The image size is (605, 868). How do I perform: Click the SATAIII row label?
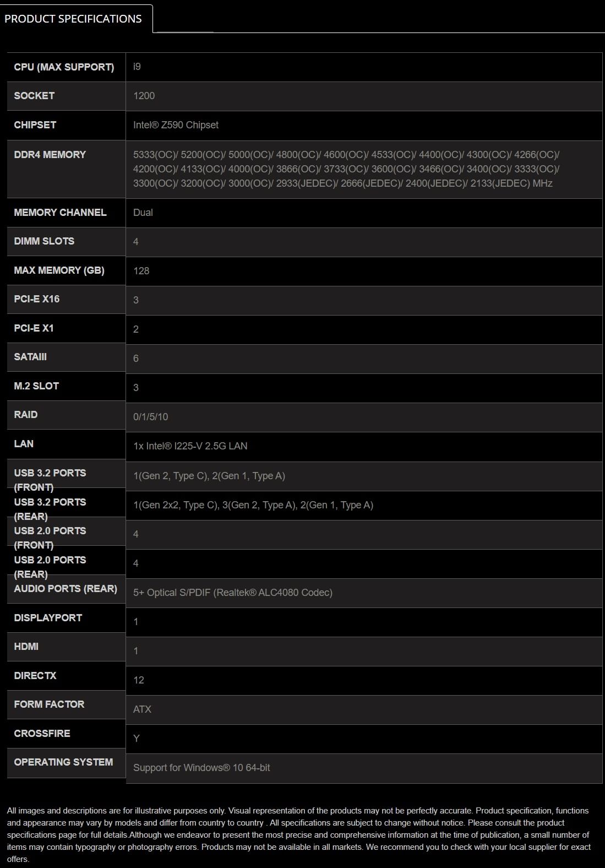(x=30, y=357)
